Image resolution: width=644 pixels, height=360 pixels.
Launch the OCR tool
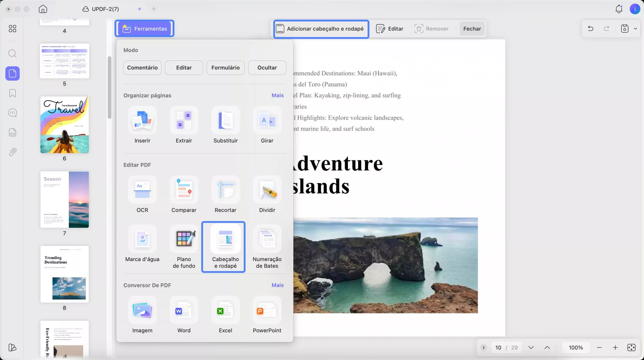click(x=142, y=194)
